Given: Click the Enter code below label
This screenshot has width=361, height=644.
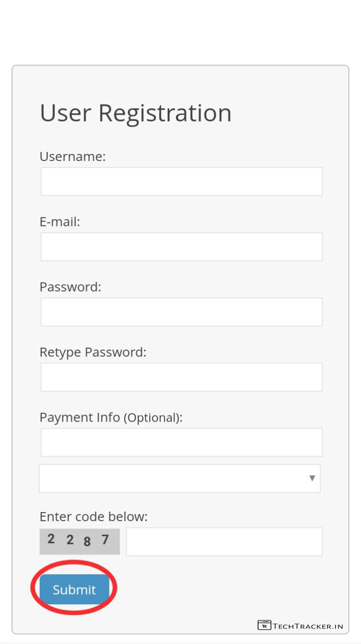Looking at the screenshot, I should [x=94, y=517].
